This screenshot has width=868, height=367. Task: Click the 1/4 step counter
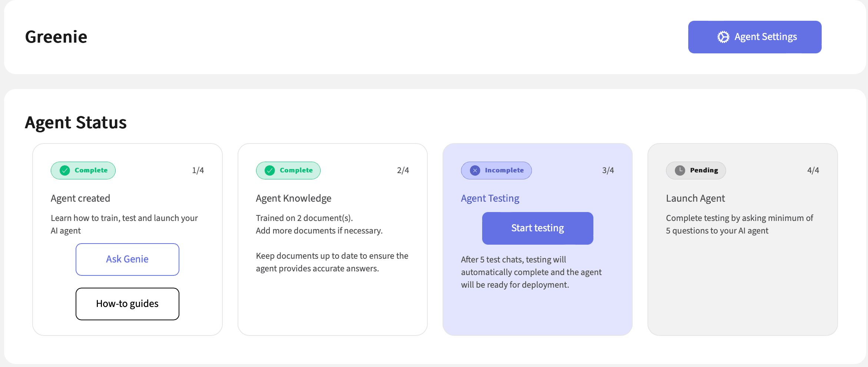198,171
